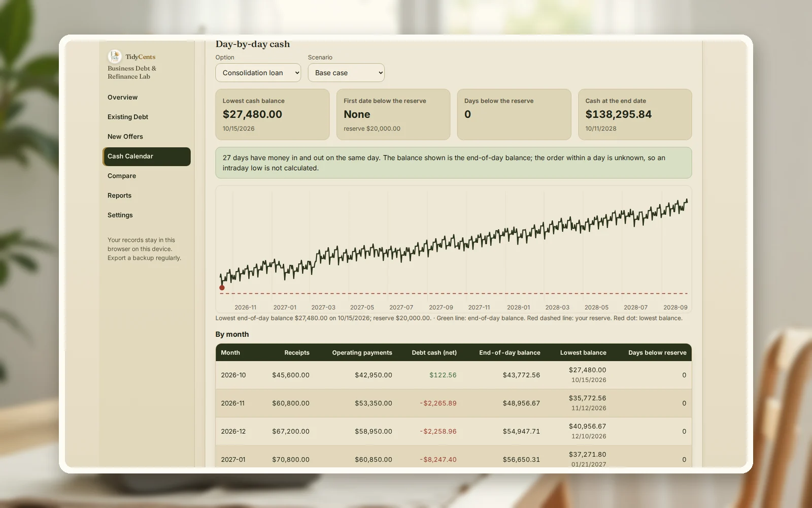Click the Cash at the end date card

pyautogui.click(x=635, y=114)
